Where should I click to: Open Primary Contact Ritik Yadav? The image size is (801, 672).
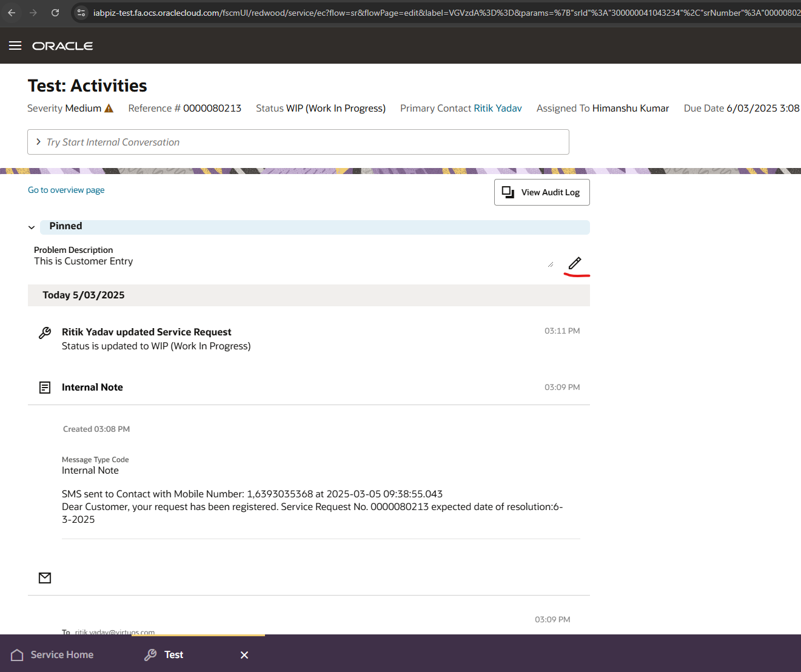pos(498,108)
